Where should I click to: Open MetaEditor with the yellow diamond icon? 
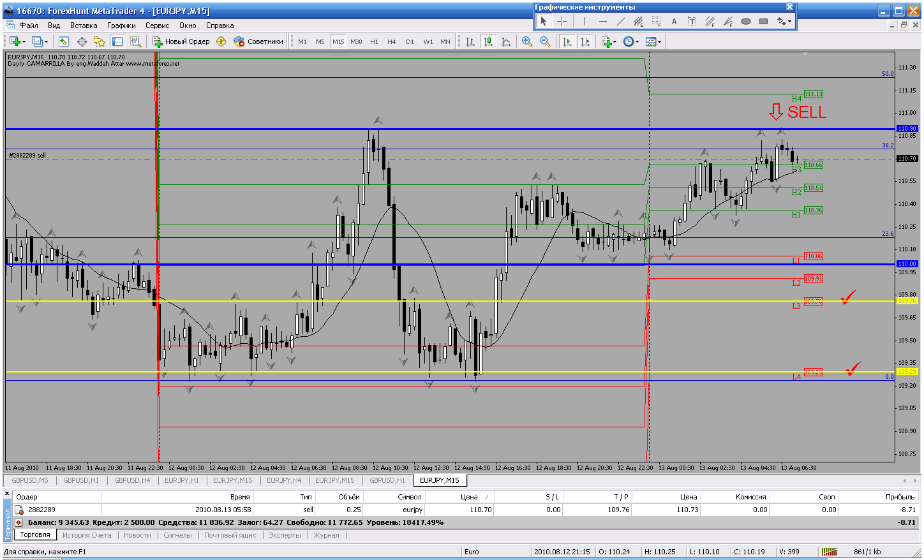(221, 41)
